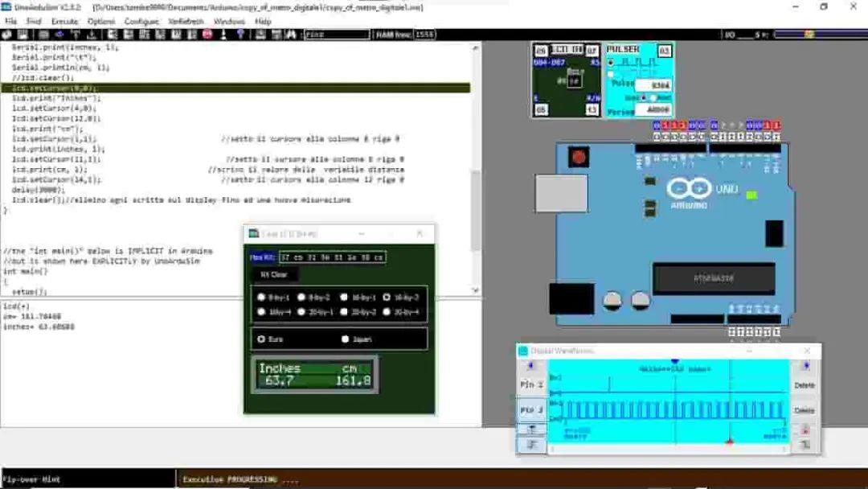Click the rising-edge trigger icon in Digital Waveforms
Viewport: 868px width, 489px height.
pos(531,429)
